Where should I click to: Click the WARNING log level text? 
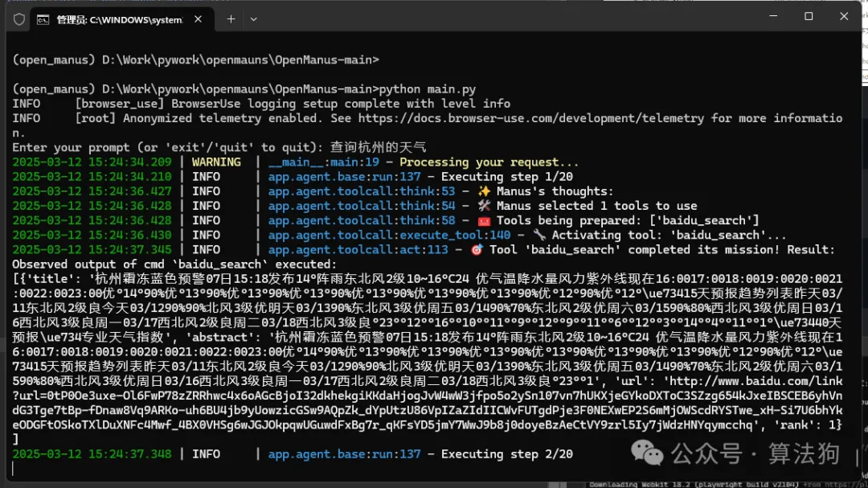click(x=216, y=162)
